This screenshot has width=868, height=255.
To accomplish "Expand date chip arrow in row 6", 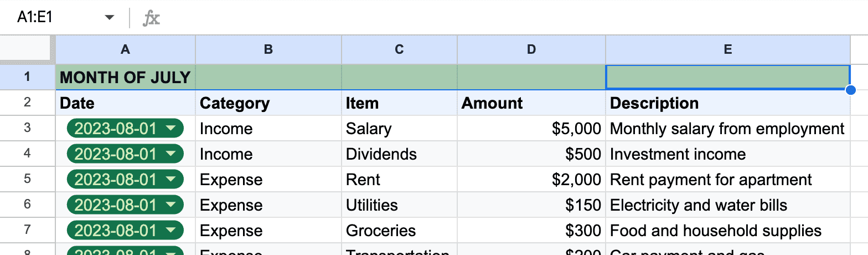I will point(171,205).
